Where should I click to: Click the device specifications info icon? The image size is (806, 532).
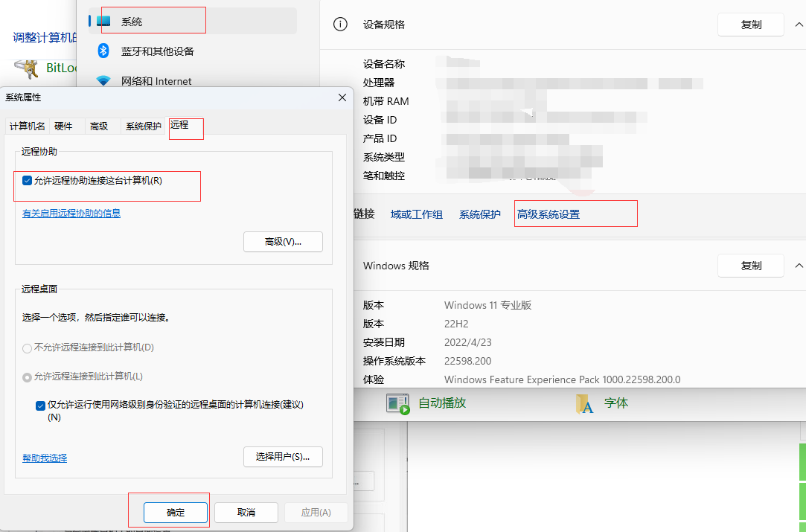[x=340, y=25]
